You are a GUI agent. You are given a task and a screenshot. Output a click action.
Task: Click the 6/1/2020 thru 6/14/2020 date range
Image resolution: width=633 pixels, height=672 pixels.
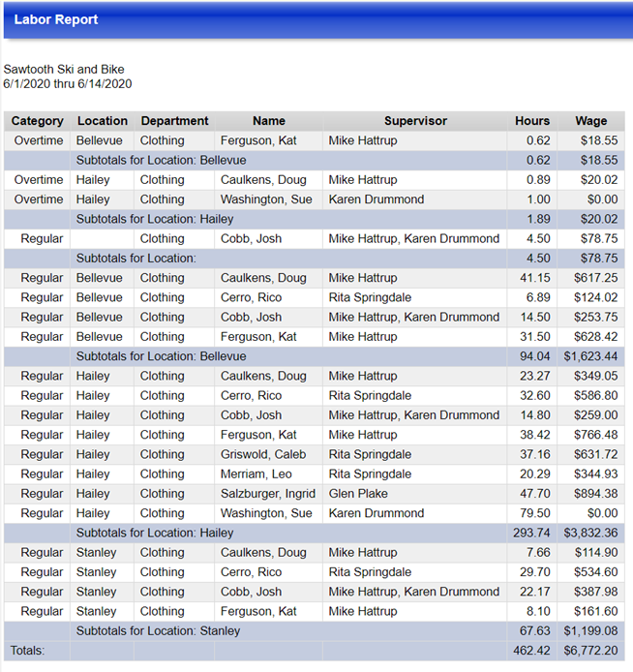click(x=68, y=84)
